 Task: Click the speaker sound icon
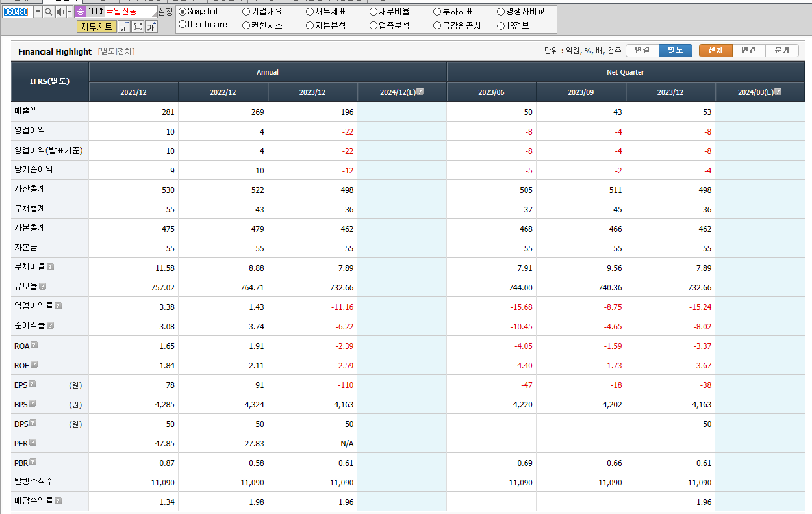pyautogui.click(x=60, y=12)
